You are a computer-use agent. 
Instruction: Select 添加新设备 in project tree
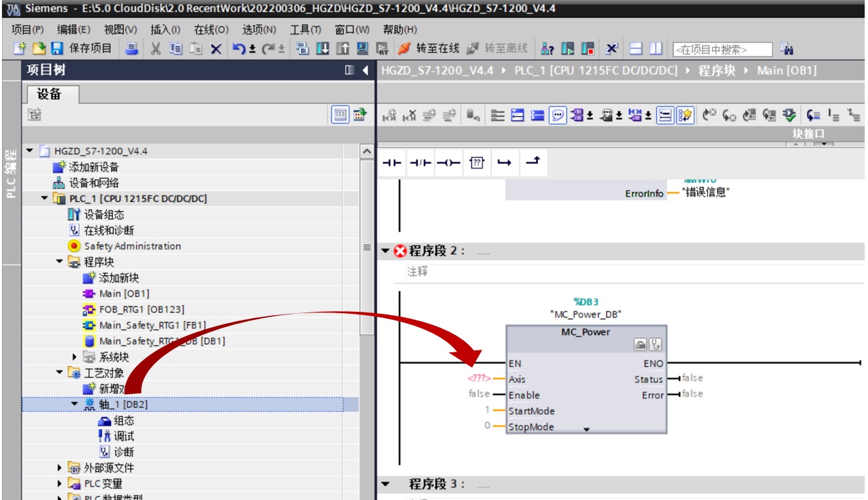86,167
